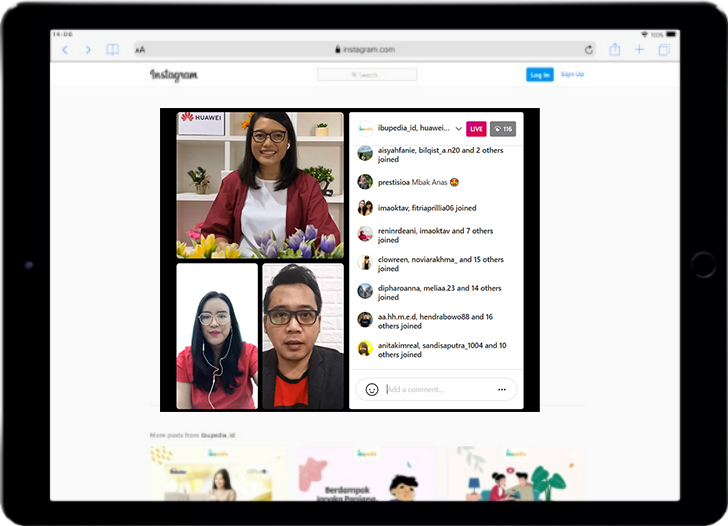Click prestisioa commenter avatar
728x526 pixels.
coord(365,182)
